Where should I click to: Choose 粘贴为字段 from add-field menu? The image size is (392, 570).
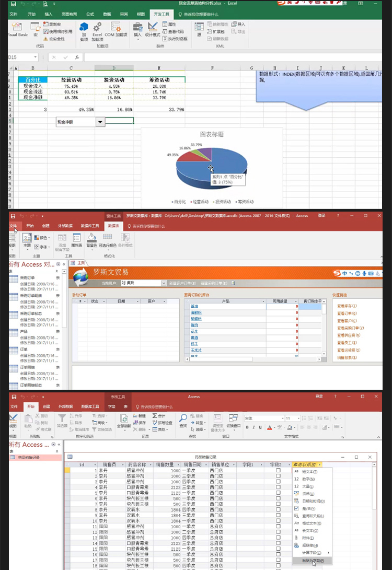312,561
